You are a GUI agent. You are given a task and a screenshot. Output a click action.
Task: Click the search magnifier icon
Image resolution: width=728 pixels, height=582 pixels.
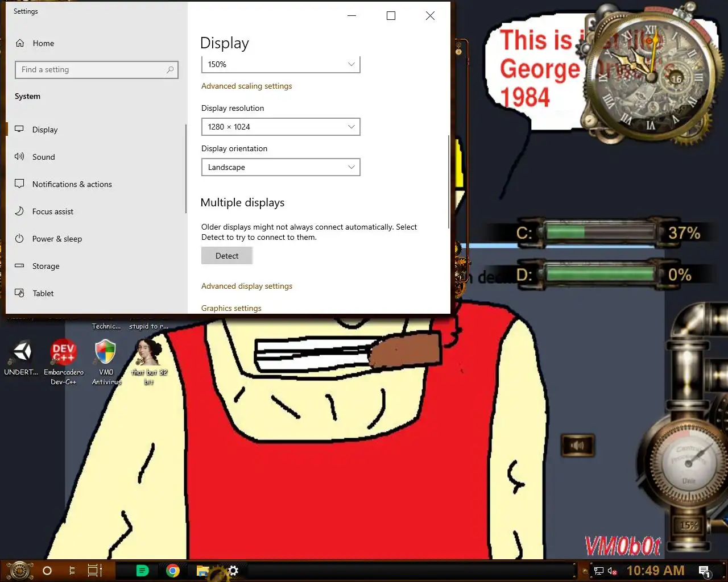coord(169,70)
